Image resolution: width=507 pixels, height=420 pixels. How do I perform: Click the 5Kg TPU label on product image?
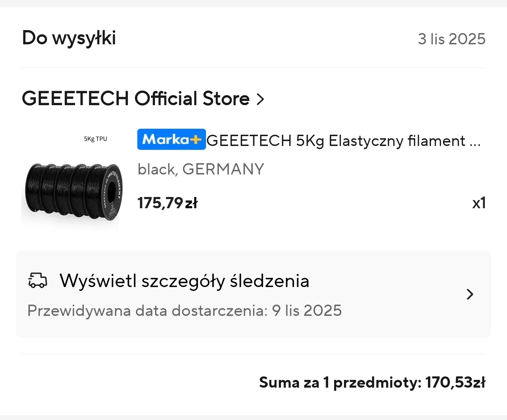[x=95, y=139]
